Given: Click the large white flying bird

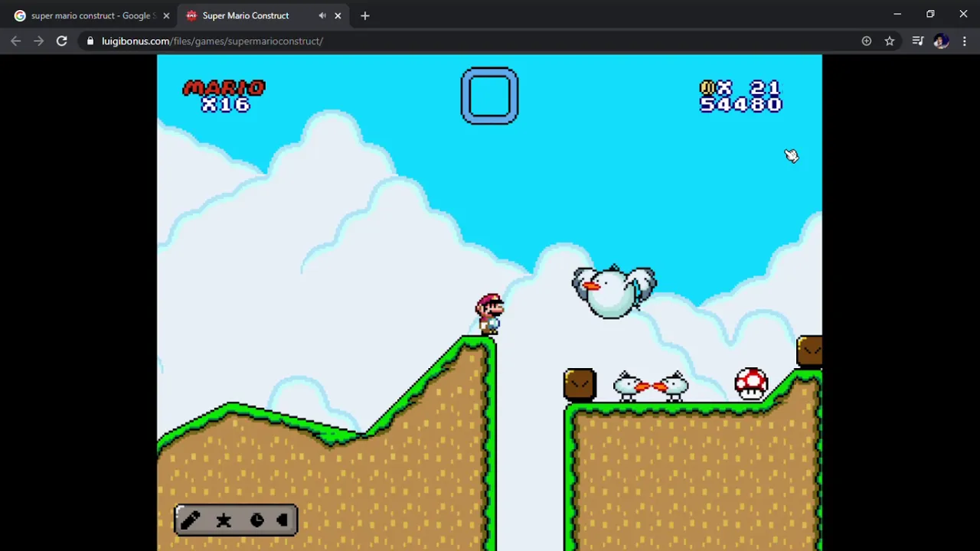Looking at the screenshot, I should click(614, 292).
